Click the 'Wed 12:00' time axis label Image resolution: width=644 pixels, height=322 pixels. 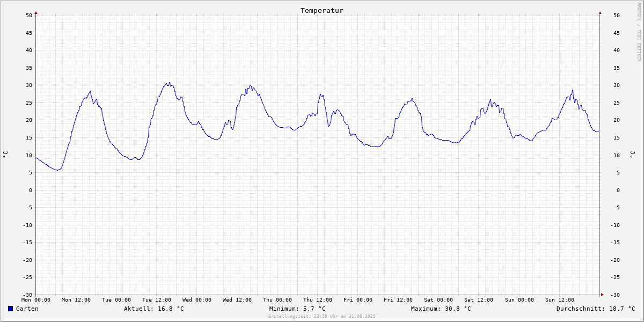[x=237, y=300]
